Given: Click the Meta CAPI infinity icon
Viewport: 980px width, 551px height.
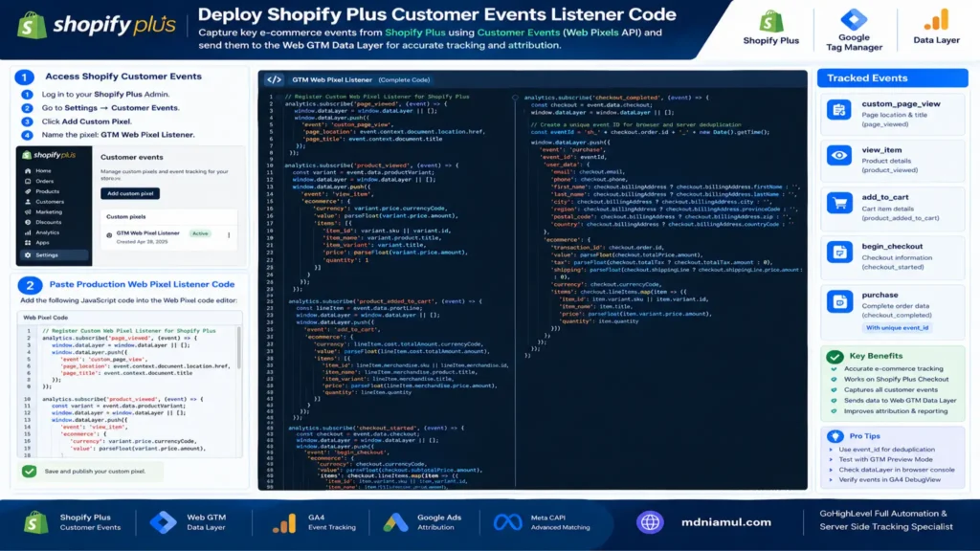Looking at the screenshot, I should pyautogui.click(x=507, y=522).
